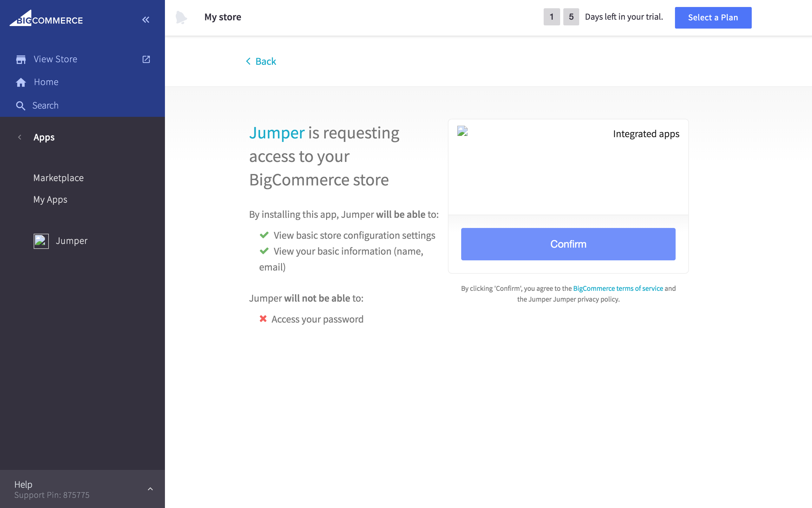The width and height of the screenshot is (812, 508).
Task: Collapse the sidebar with double-chevron icon
Action: click(146, 20)
